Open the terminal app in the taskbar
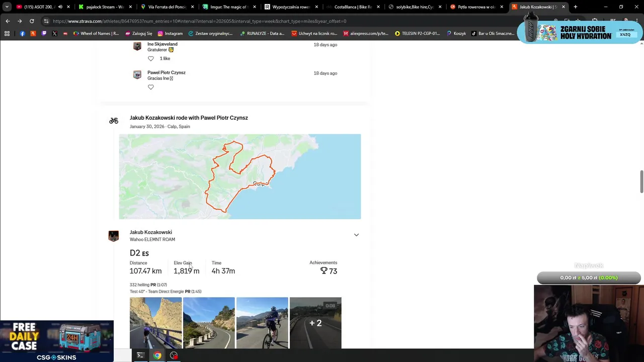 pyautogui.click(x=140, y=355)
